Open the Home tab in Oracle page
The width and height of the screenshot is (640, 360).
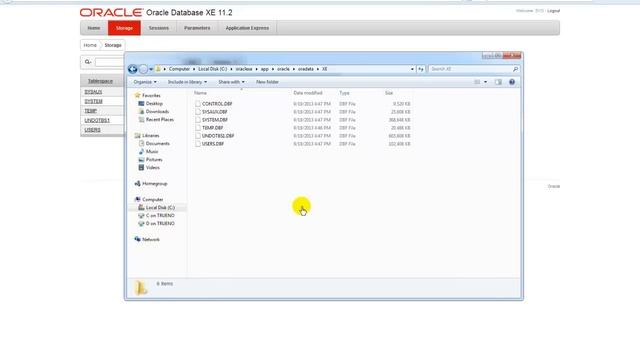[x=94, y=28]
